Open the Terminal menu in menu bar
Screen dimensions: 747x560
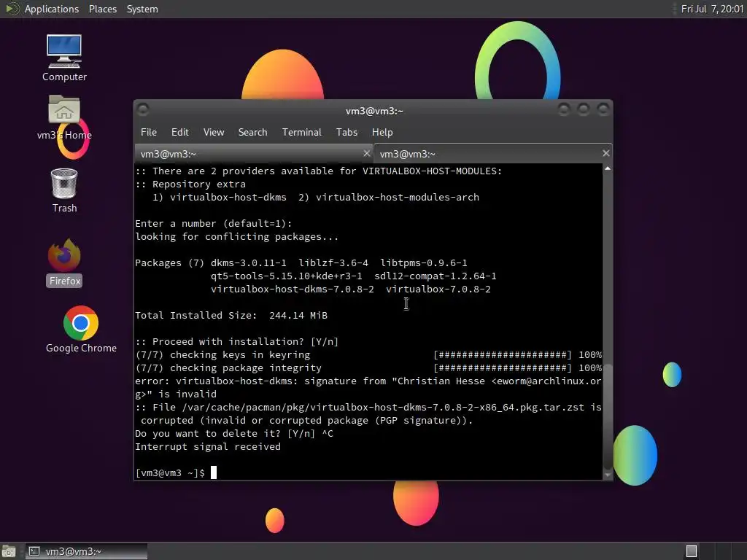point(301,133)
